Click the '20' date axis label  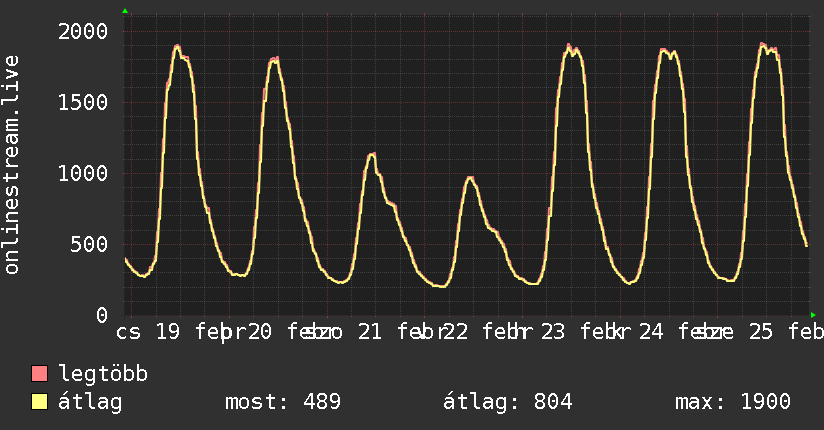pyautogui.click(x=260, y=332)
